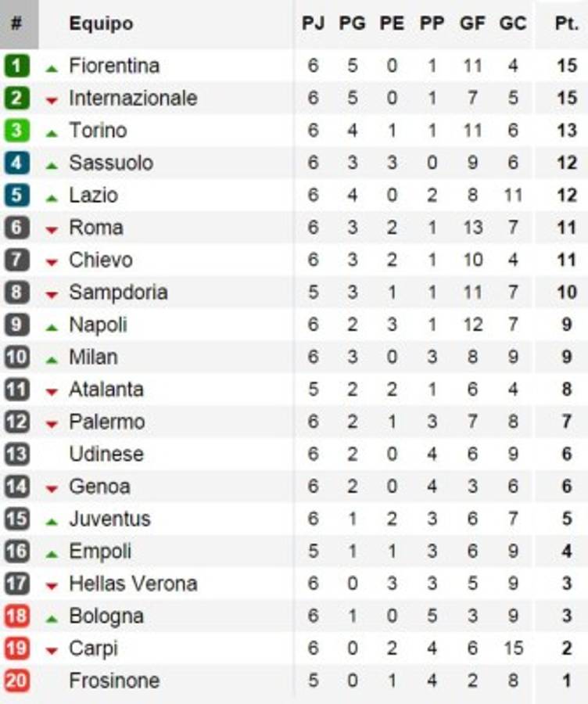
Task: Click the # column header
Action: 16,23
